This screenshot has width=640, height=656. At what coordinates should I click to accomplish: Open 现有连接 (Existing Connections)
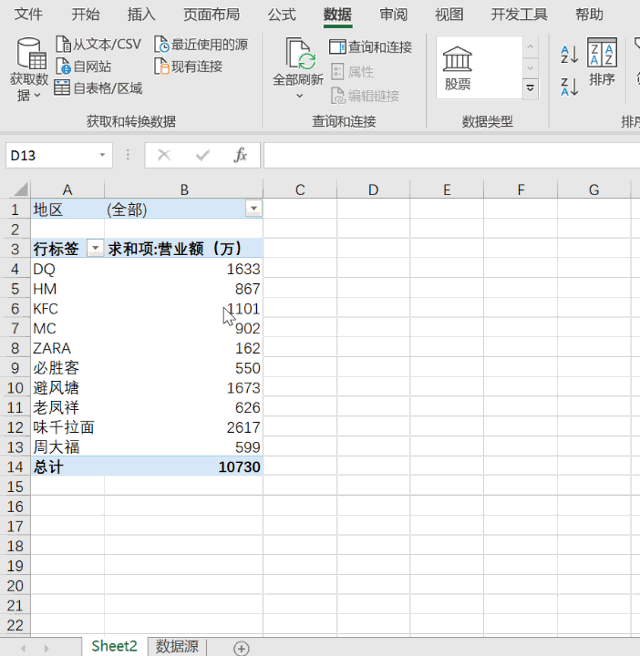tap(189, 66)
